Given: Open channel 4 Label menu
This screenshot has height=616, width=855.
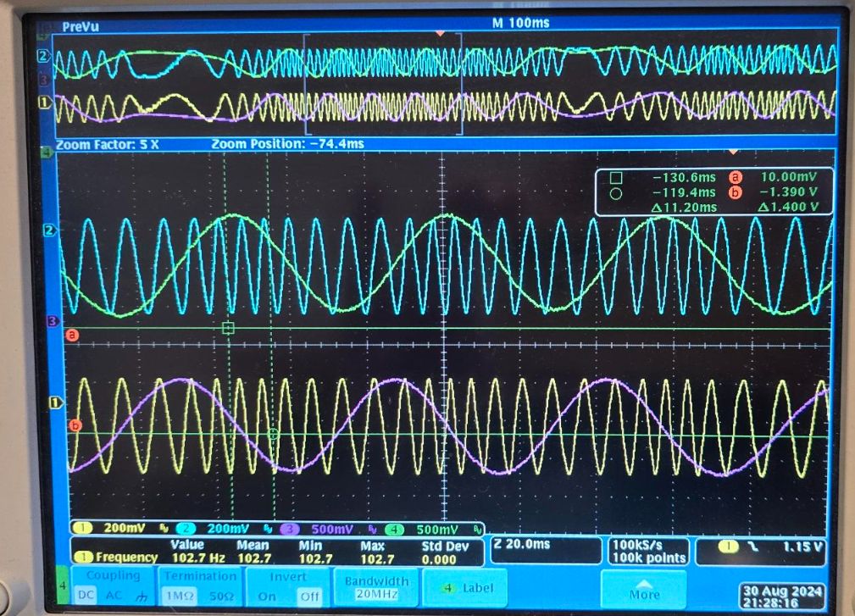Looking at the screenshot, I should point(466,587).
